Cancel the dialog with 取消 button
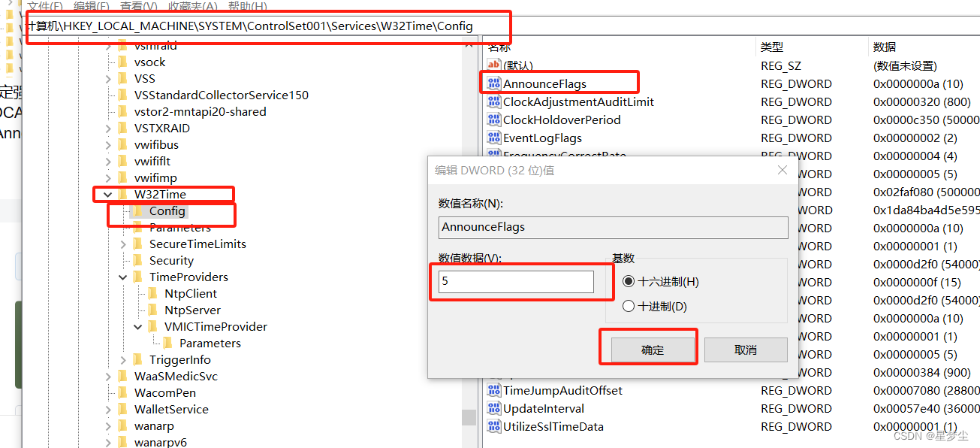The width and height of the screenshot is (980, 448). coord(746,350)
